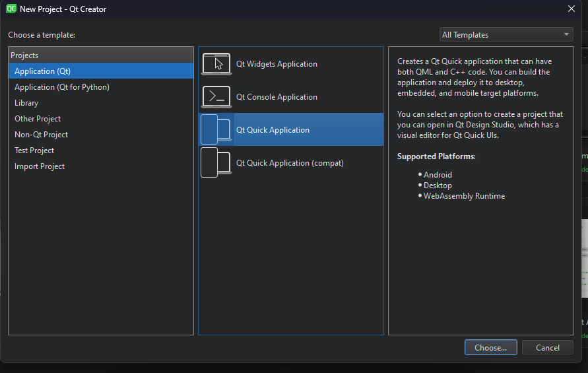The width and height of the screenshot is (588, 373).
Task: Select the Library category
Action: (x=101, y=103)
